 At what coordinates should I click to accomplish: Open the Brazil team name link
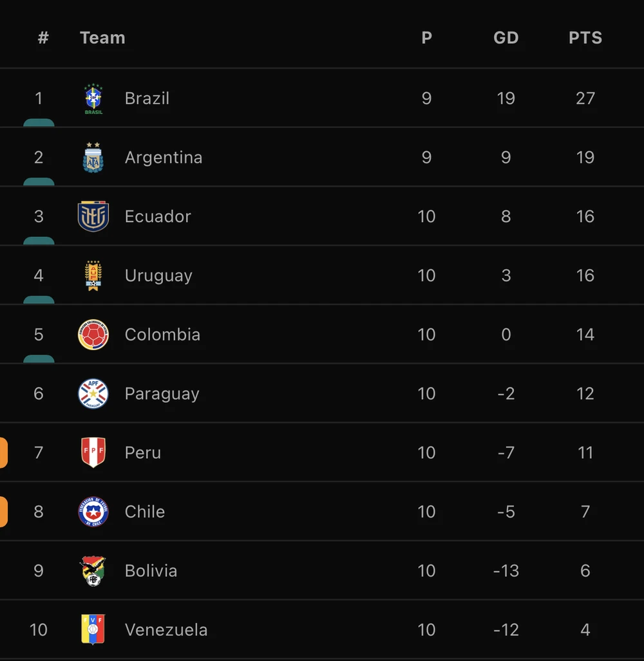click(x=147, y=98)
